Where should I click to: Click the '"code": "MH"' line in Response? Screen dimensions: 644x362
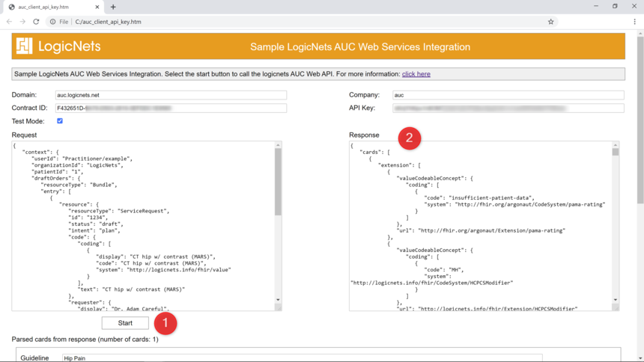(x=444, y=270)
